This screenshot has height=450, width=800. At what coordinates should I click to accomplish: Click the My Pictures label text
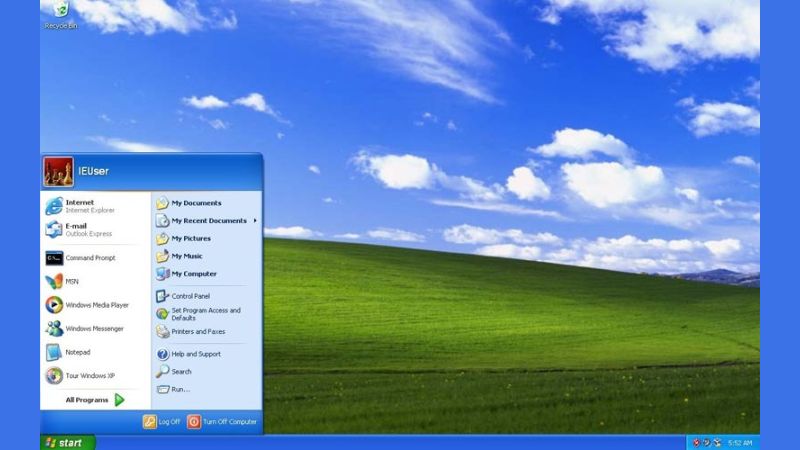[x=191, y=239]
